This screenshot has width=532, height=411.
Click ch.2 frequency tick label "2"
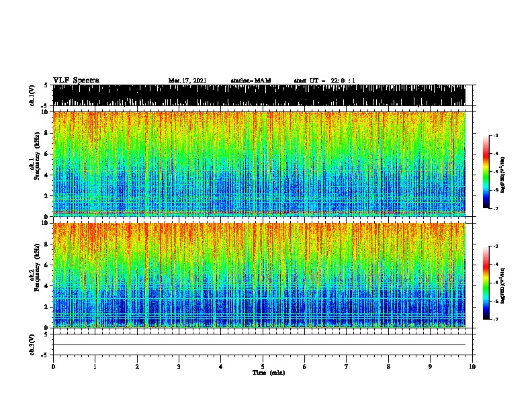46,307
